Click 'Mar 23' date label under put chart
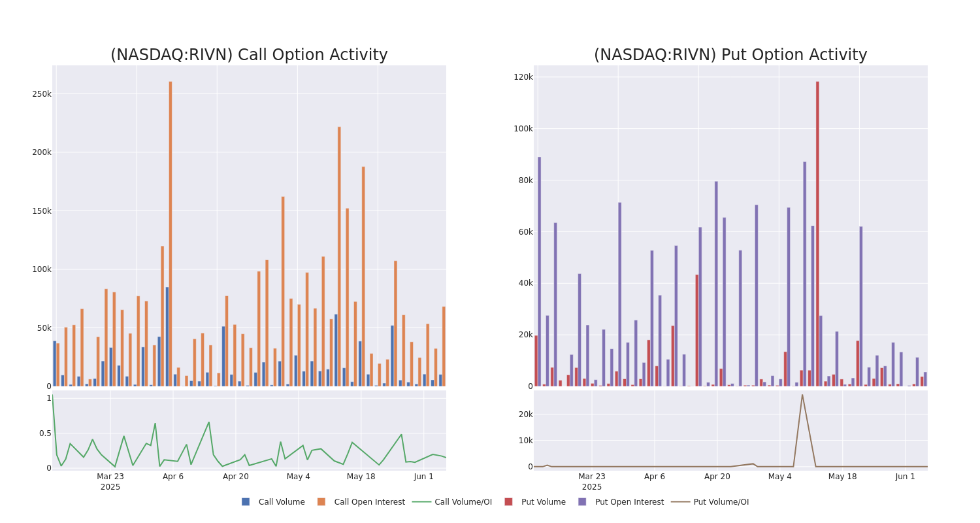Screen dimensions: 980x523 (592, 477)
